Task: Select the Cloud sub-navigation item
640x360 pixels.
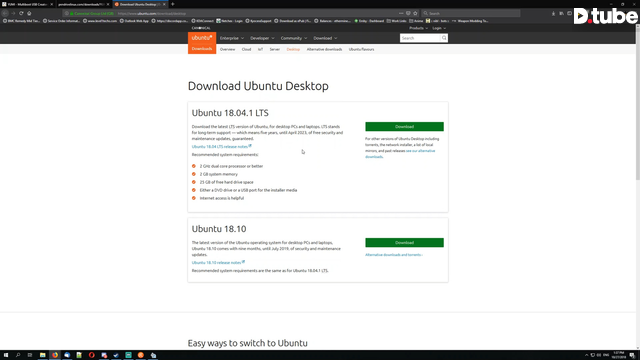Action: (x=246, y=49)
